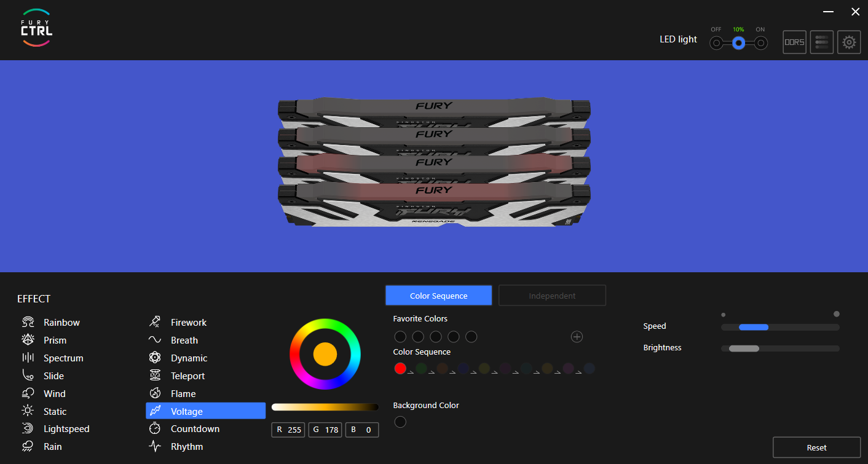Click the B value input field
The height and width of the screenshot is (464, 868).
pos(362,430)
